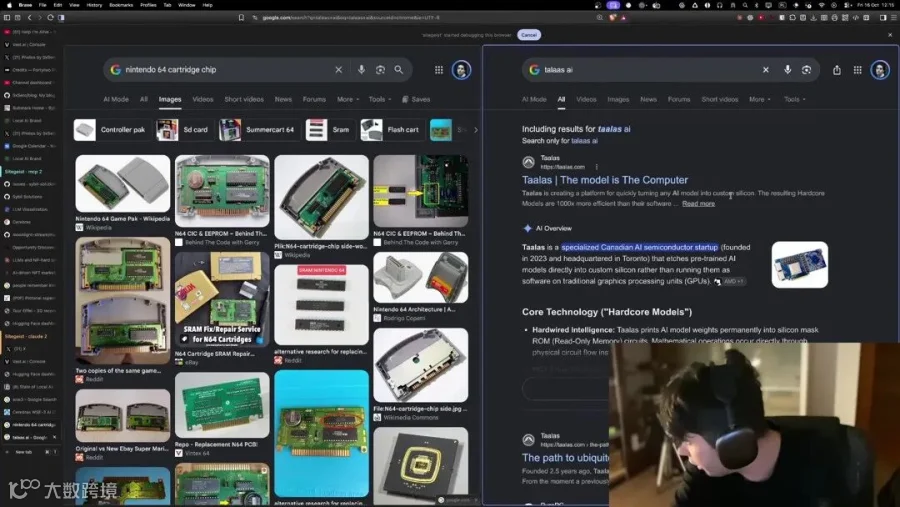Click inside the nintendo 64 cartridge chip search field

coord(227,69)
